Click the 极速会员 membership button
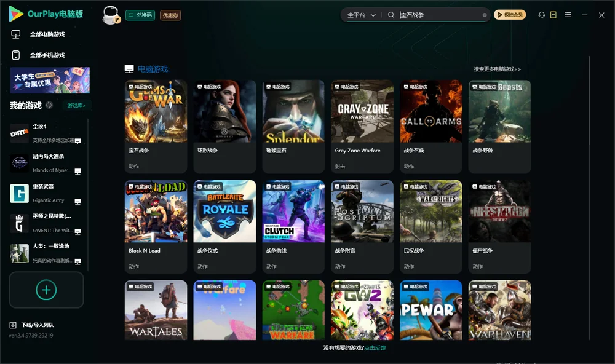The width and height of the screenshot is (615, 364). pos(510,15)
